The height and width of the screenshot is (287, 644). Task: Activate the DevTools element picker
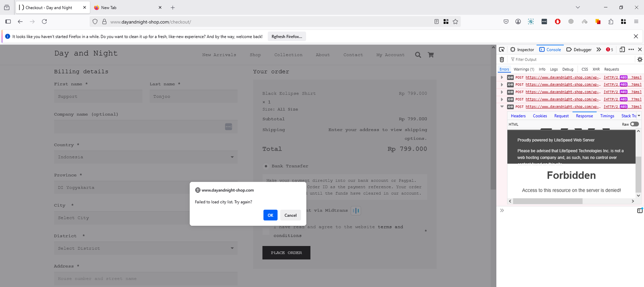pos(502,49)
